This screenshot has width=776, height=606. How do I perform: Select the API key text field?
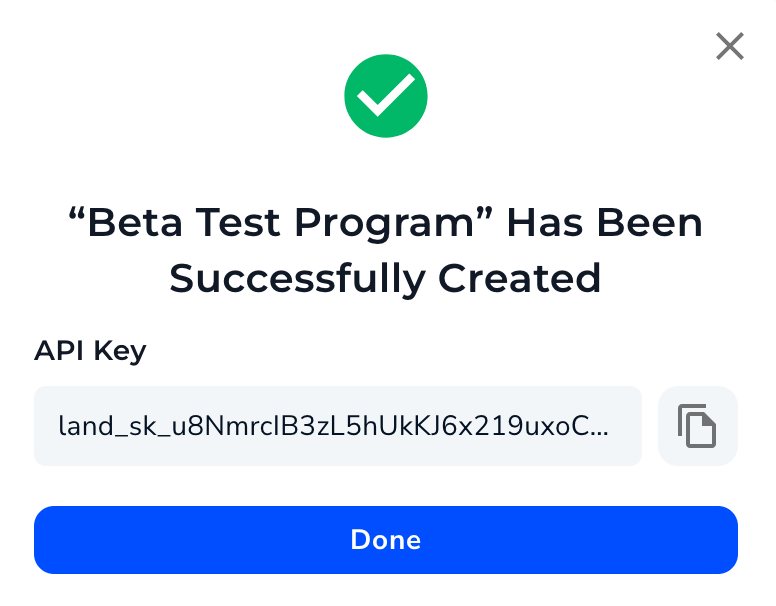coord(338,426)
